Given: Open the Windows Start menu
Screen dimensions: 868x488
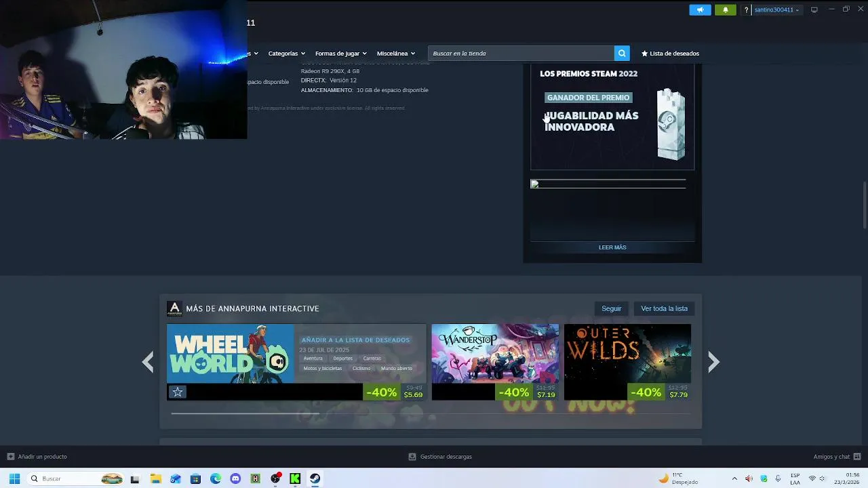Looking at the screenshot, I should tap(14, 479).
